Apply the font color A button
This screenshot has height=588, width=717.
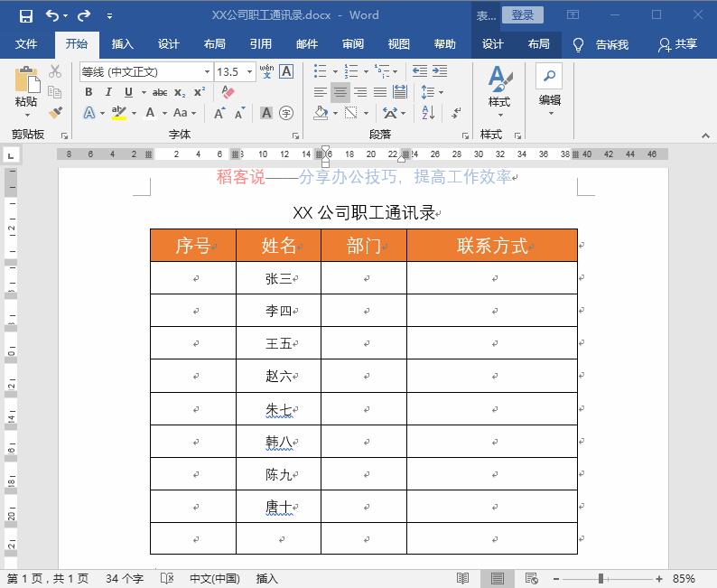click(150, 113)
